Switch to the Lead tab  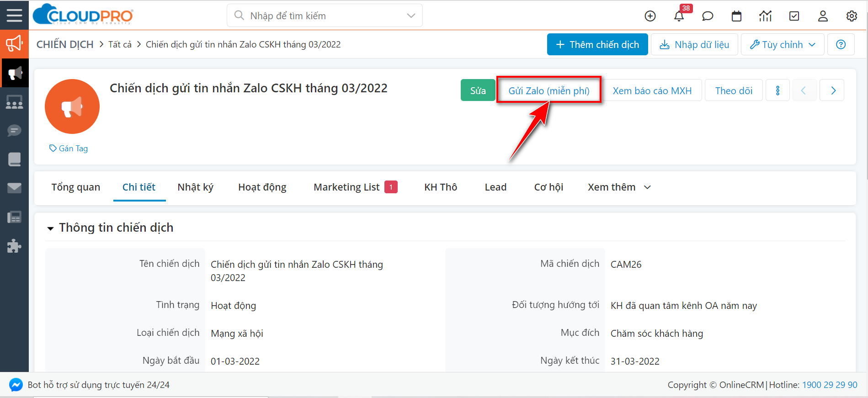(x=495, y=187)
